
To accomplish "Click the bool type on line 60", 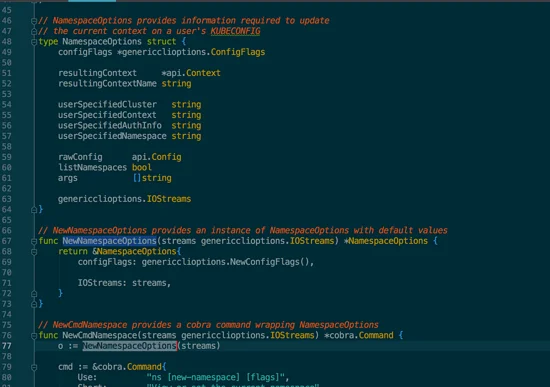I will [142, 167].
